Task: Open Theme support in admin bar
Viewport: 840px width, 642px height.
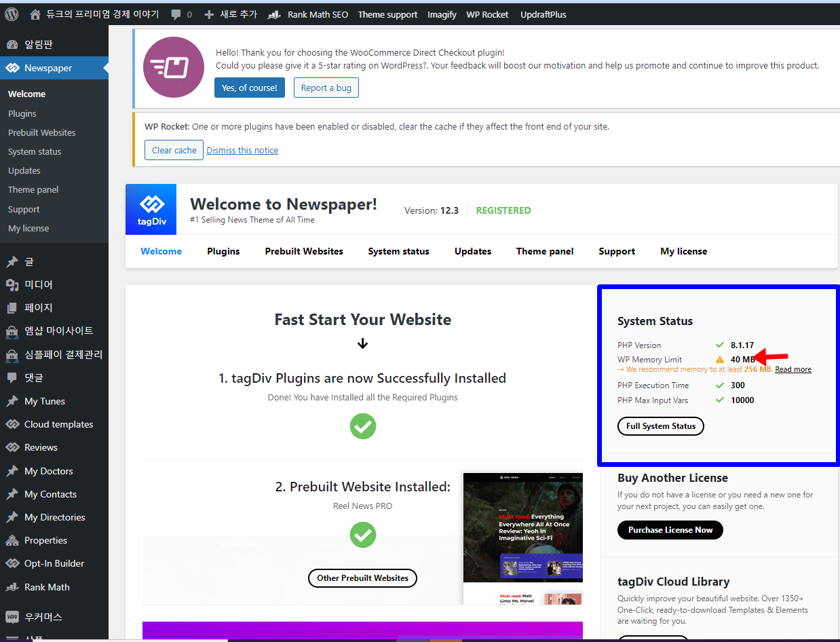Action: click(387, 14)
